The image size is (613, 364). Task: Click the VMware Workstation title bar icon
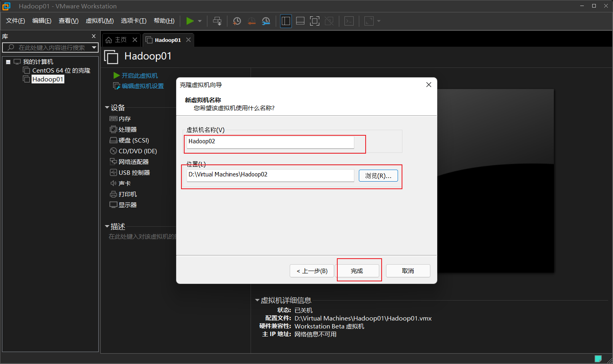pos(6,6)
